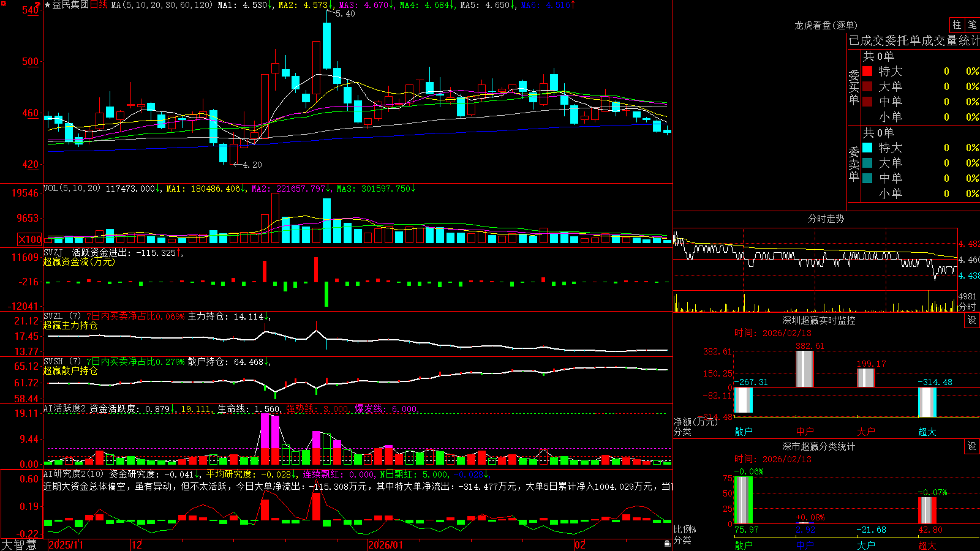980x551 pixels.
Task: Click the bright red 特大 buy-order swatch
Action: [x=867, y=71]
